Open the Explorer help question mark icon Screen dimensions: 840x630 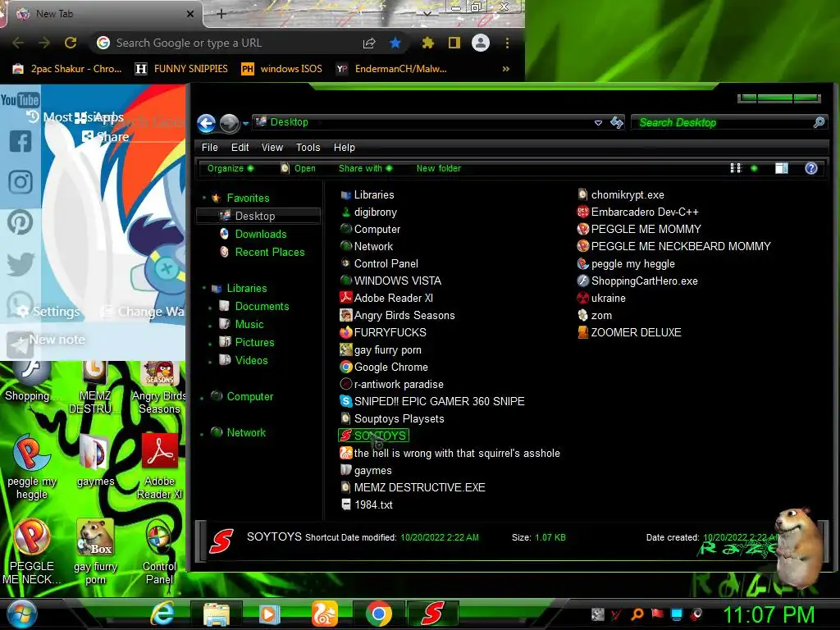(811, 168)
